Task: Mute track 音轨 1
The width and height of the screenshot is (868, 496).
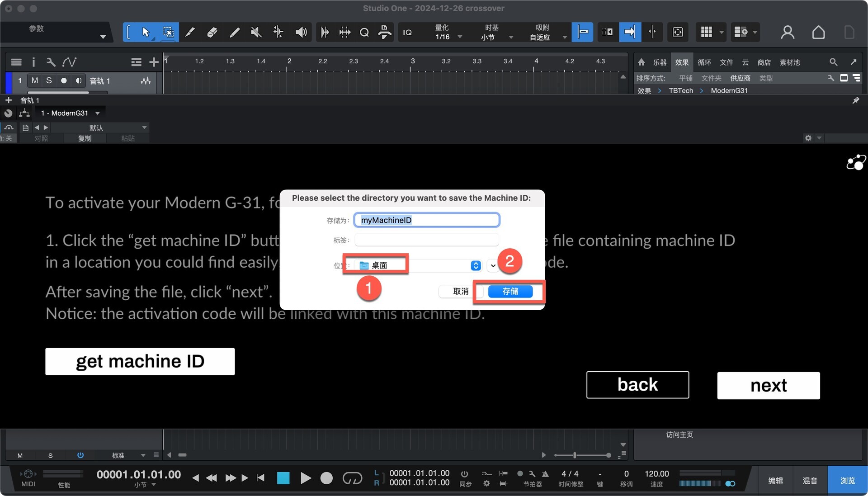Action: [35, 80]
